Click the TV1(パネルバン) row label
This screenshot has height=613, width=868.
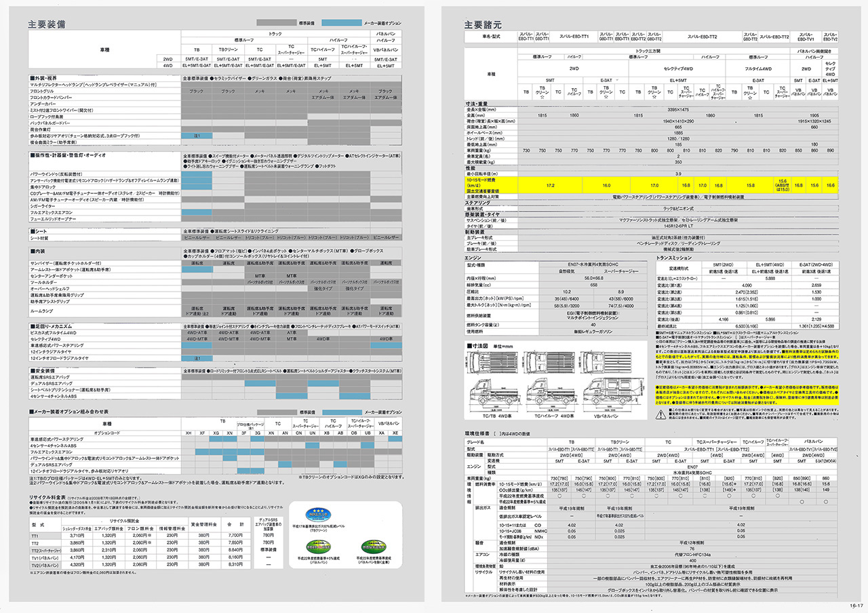coord(47,557)
